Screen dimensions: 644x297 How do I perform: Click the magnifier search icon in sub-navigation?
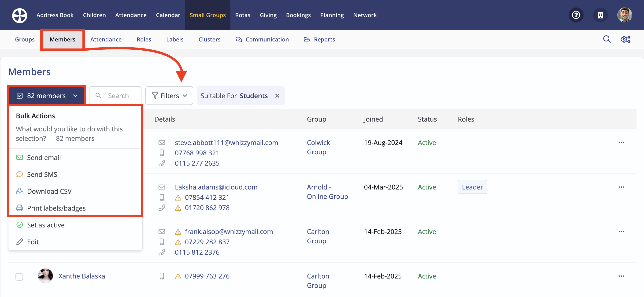click(x=607, y=39)
